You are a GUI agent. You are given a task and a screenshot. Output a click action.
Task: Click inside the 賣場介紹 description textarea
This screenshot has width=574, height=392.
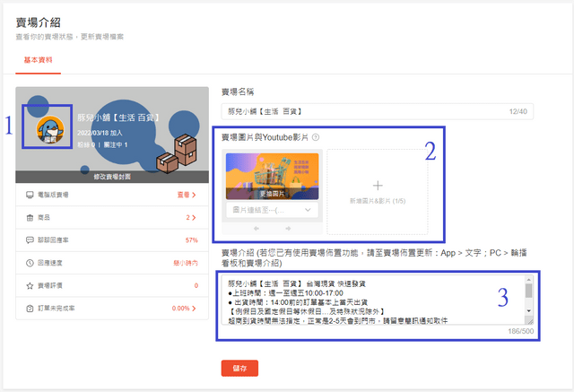[x=373, y=300]
